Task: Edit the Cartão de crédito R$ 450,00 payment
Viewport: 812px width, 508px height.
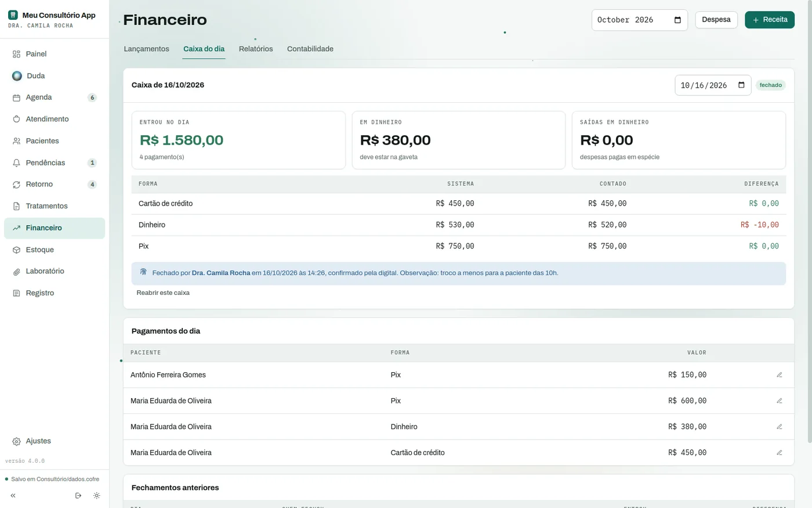Action: tap(780, 453)
